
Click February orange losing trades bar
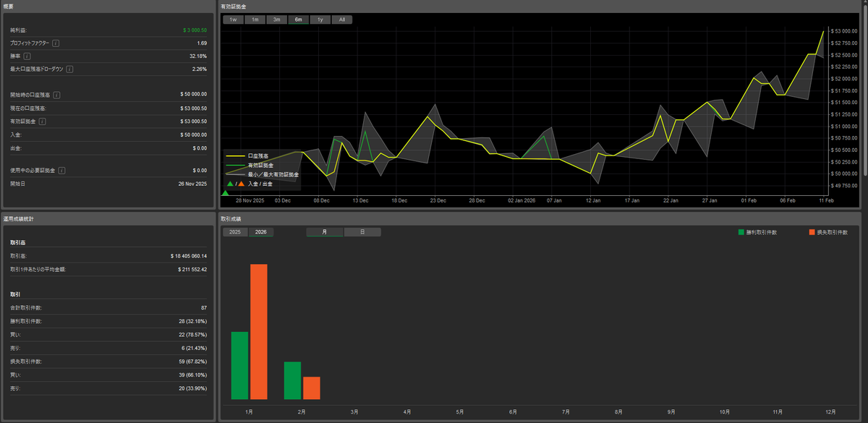coord(312,388)
